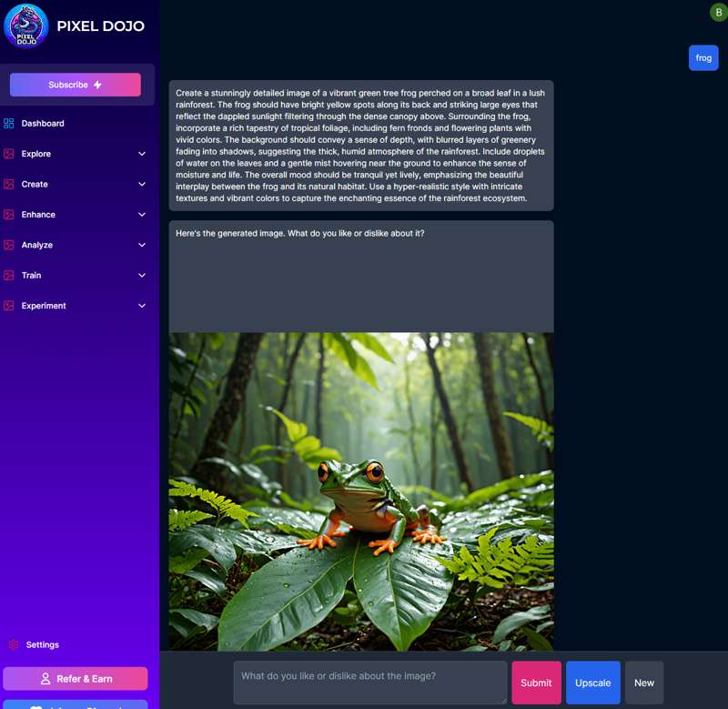Expand the Experiment section chevron

(142, 306)
